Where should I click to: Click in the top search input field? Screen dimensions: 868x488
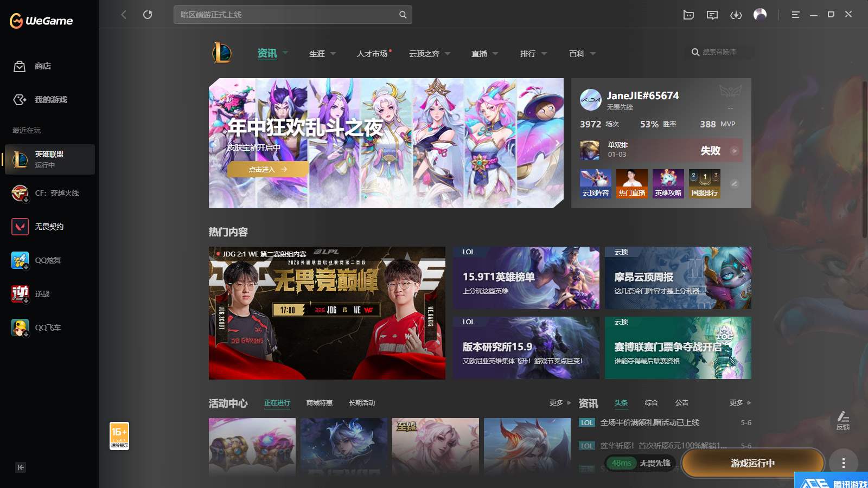click(288, 15)
